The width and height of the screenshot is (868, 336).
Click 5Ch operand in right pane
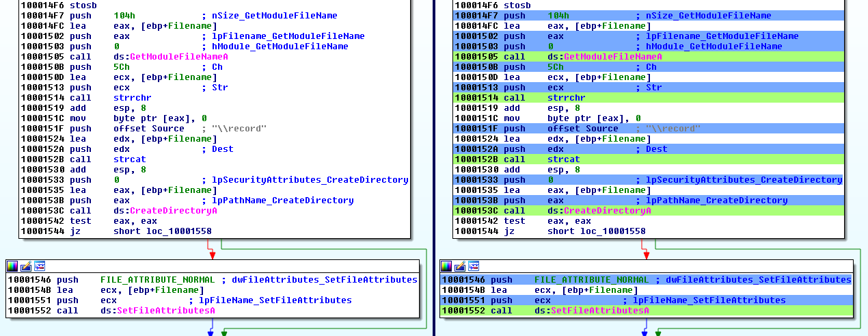556,67
